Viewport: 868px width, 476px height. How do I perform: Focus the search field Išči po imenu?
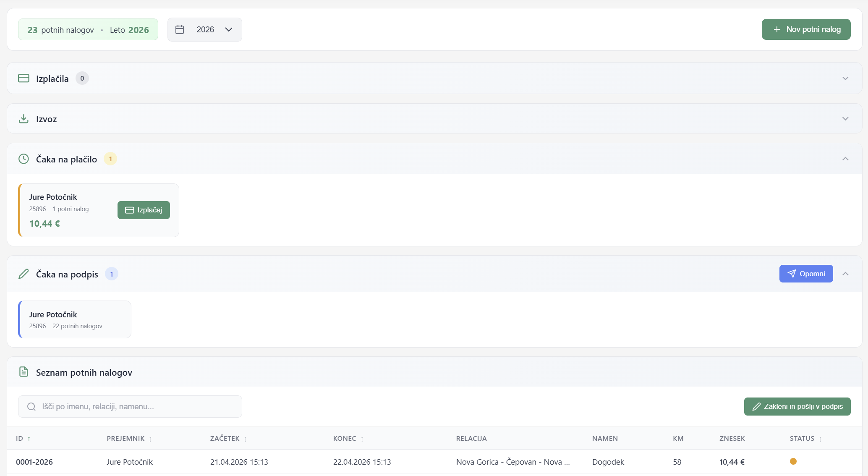(x=130, y=406)
